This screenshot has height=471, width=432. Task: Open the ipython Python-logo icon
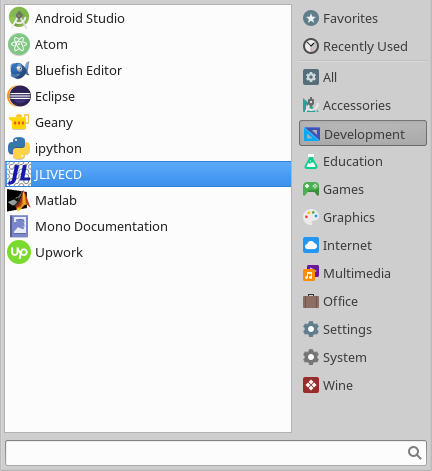(19, 148)
